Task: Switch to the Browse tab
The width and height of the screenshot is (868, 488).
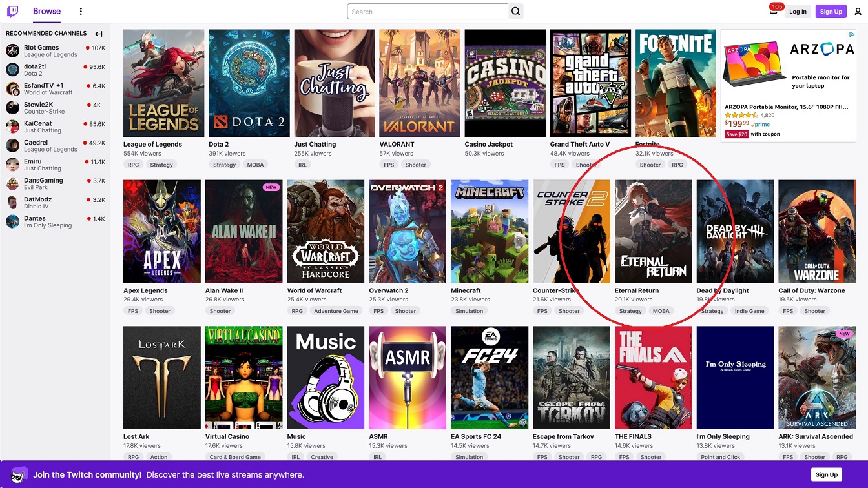Action: click(46, 11)
